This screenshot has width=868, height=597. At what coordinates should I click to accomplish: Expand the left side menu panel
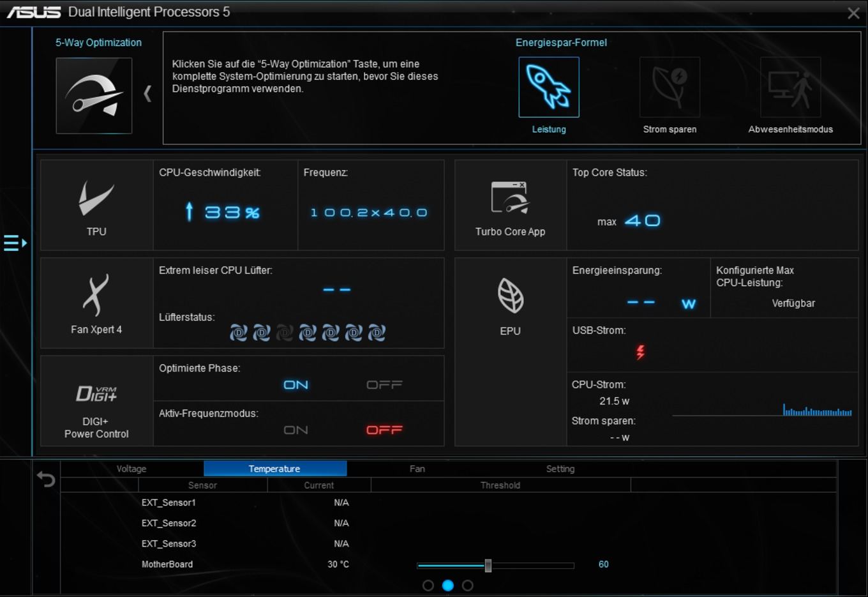15,243
